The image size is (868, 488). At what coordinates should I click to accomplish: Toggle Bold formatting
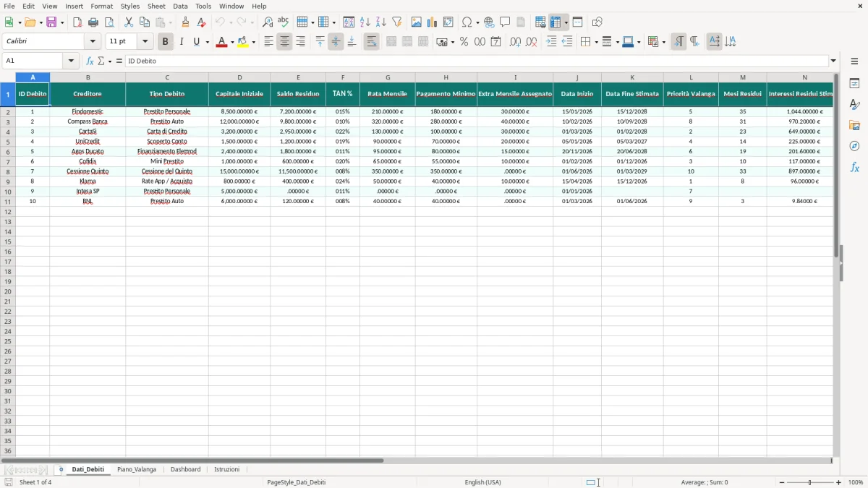click(165, 42)
